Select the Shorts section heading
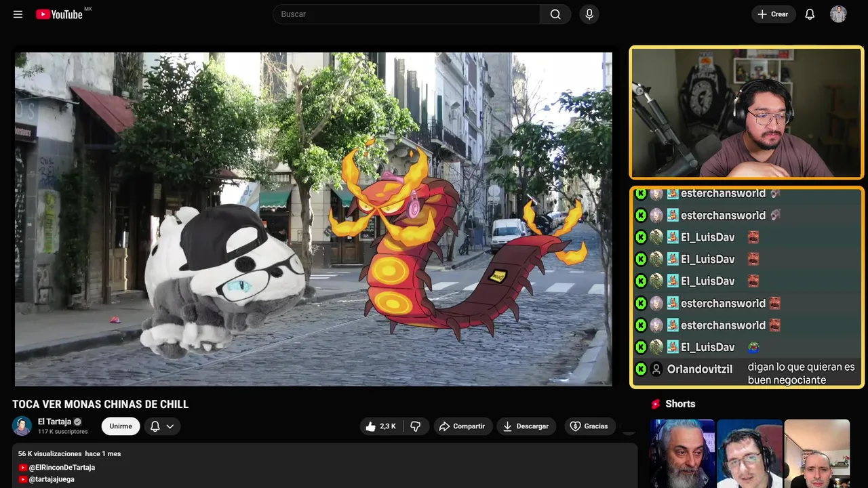868x488 pixels. click(680, 404)
